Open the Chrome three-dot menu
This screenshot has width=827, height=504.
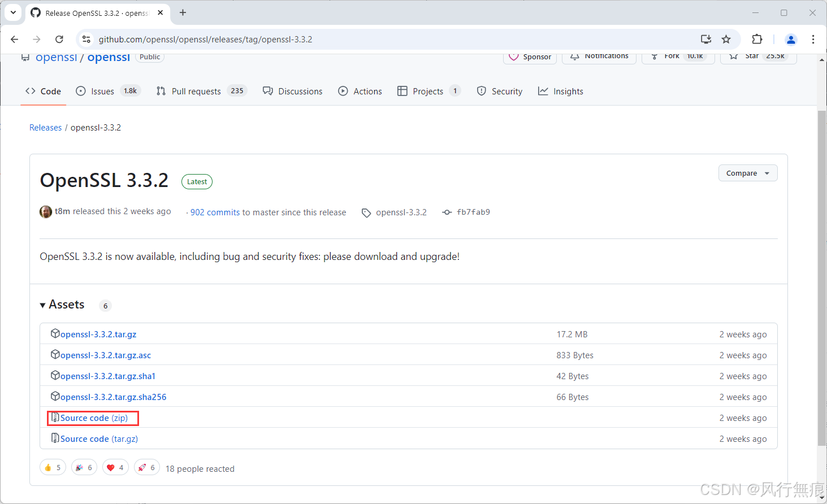813,39
